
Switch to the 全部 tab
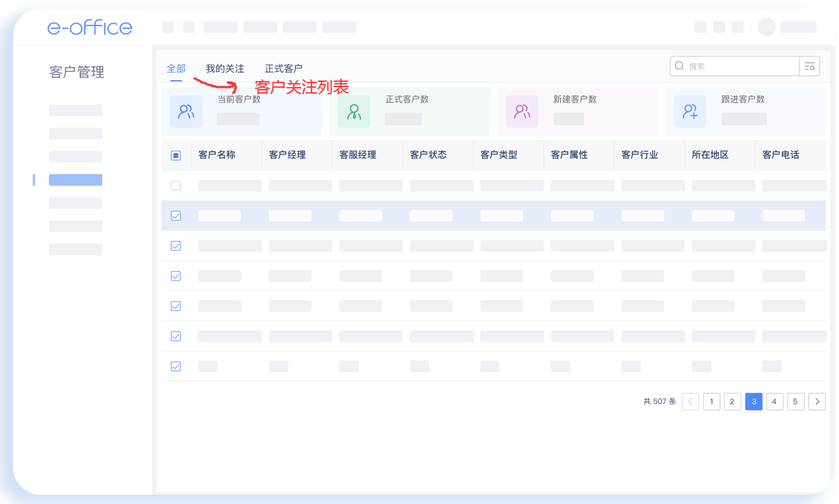point(176,68)
